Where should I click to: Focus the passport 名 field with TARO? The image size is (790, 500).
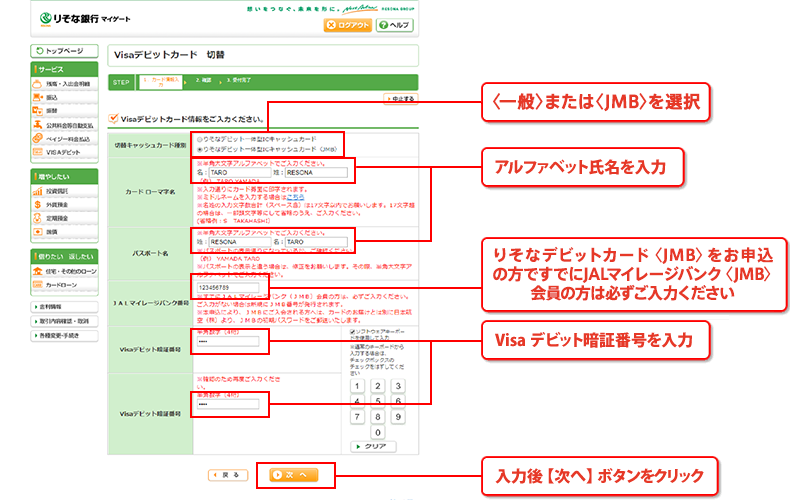(316, 242)
